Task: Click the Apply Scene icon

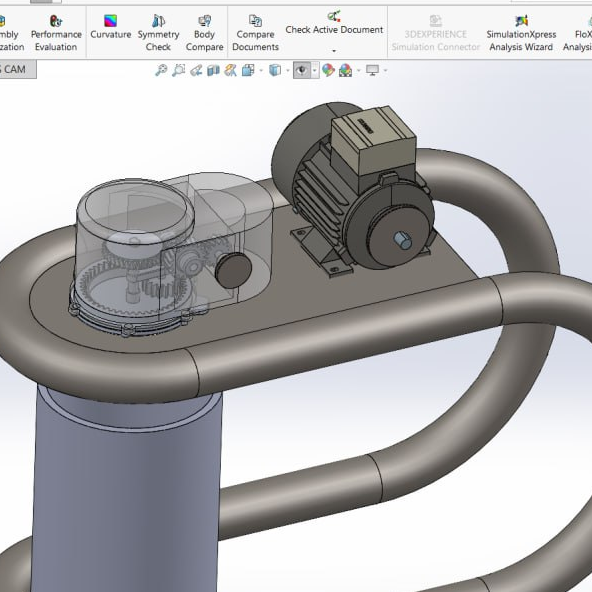Action: tap(345, 70)
